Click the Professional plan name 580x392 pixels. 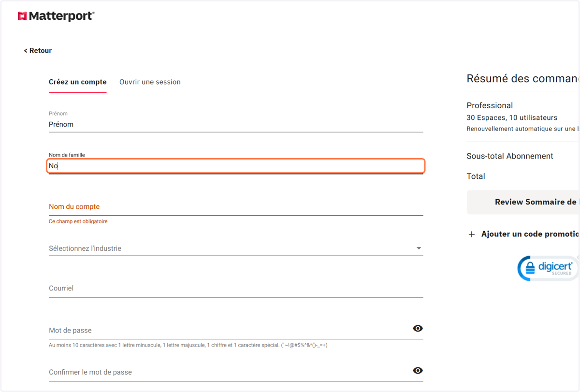pyautogui.click(x=490, y=105)
